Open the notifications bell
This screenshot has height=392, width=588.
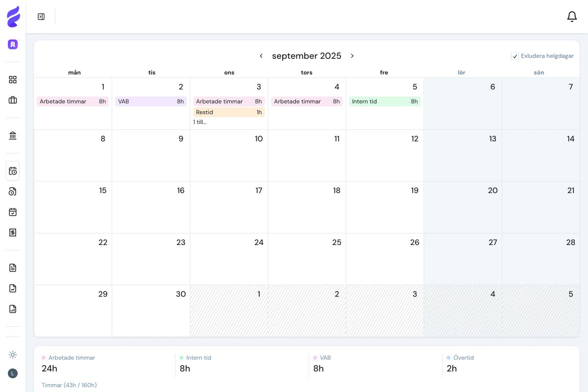pos(572,16)
